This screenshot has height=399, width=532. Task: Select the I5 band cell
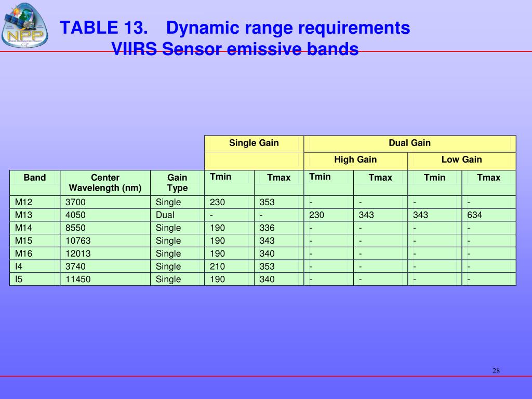(35, 280)
